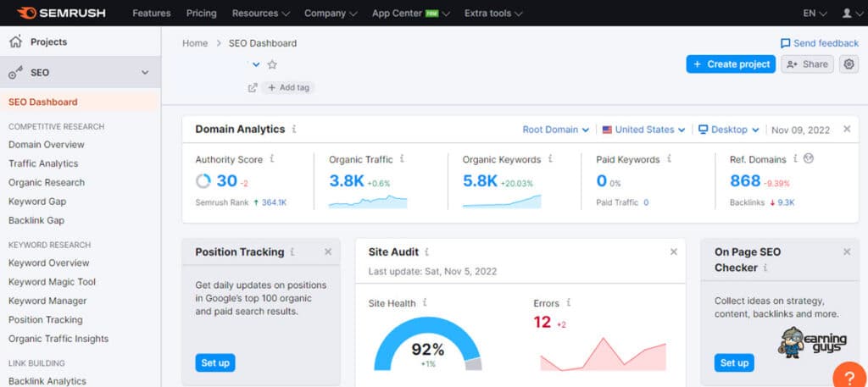This screenshot has width=868, height=387.
Task: Close the On Page SEO Checker widget
Action: tap(847, 252)
